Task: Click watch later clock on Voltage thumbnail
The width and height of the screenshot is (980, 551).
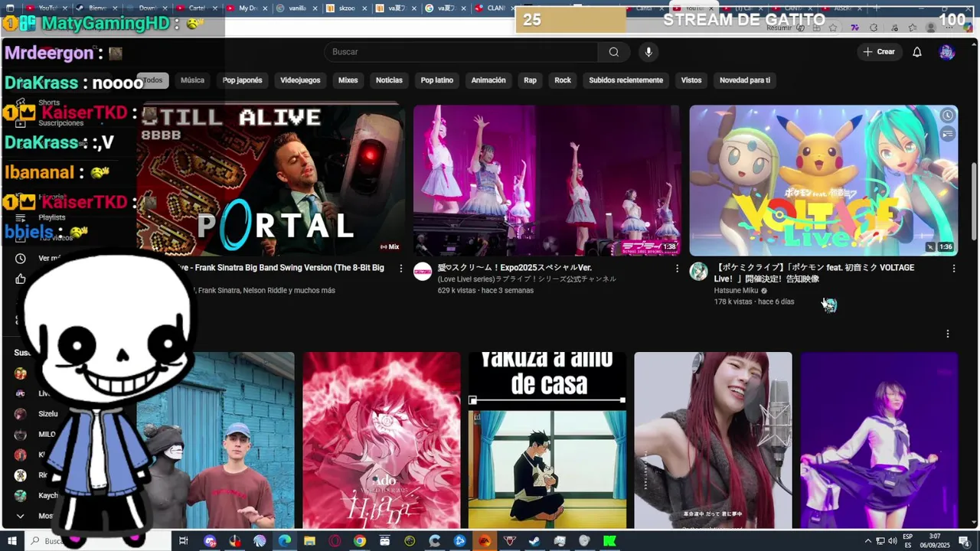Action: coord(948,116)
